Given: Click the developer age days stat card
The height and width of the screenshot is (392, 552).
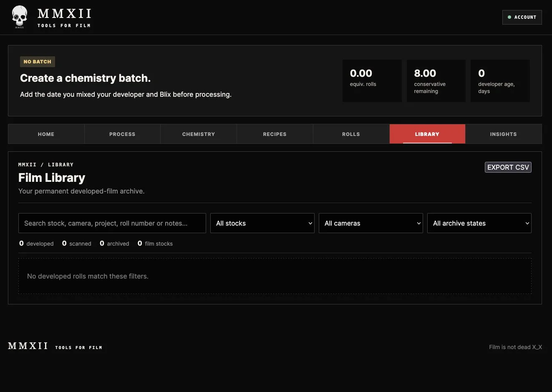Looking at the screenshot, I should pos(500,80).
